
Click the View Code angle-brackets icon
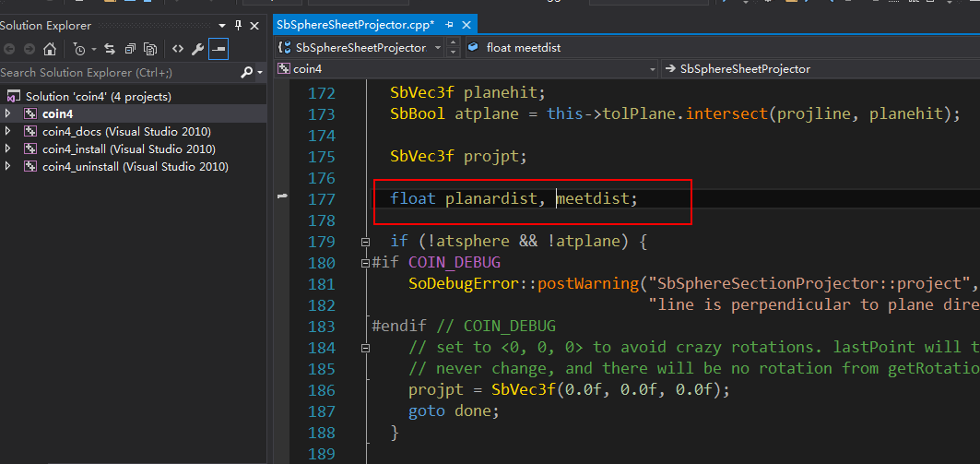178,49
